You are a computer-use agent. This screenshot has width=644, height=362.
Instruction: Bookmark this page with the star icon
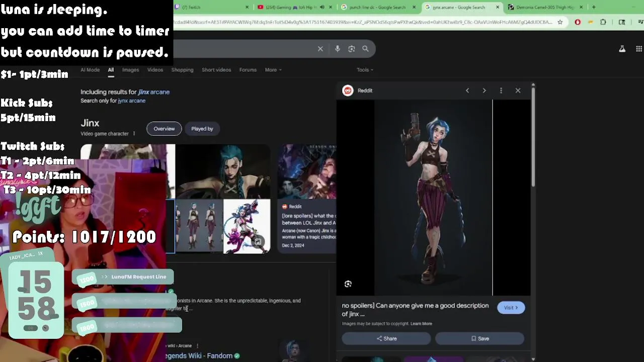(560, 22)
